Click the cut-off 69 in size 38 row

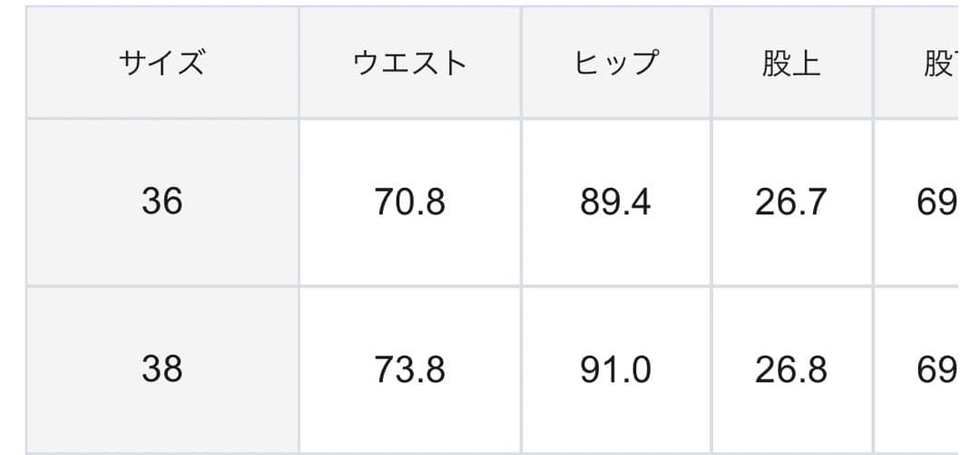click(x=936, y=369)
